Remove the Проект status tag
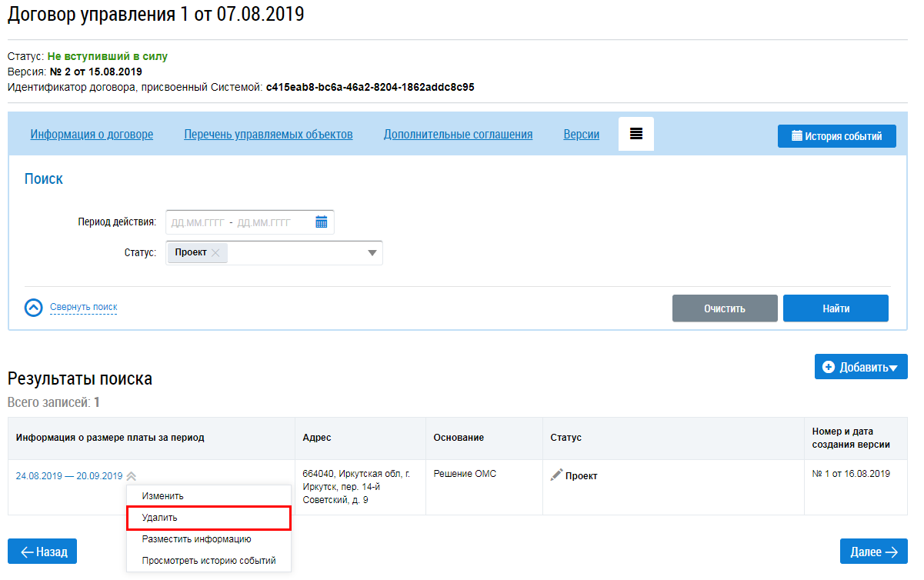 click(215, 252)
